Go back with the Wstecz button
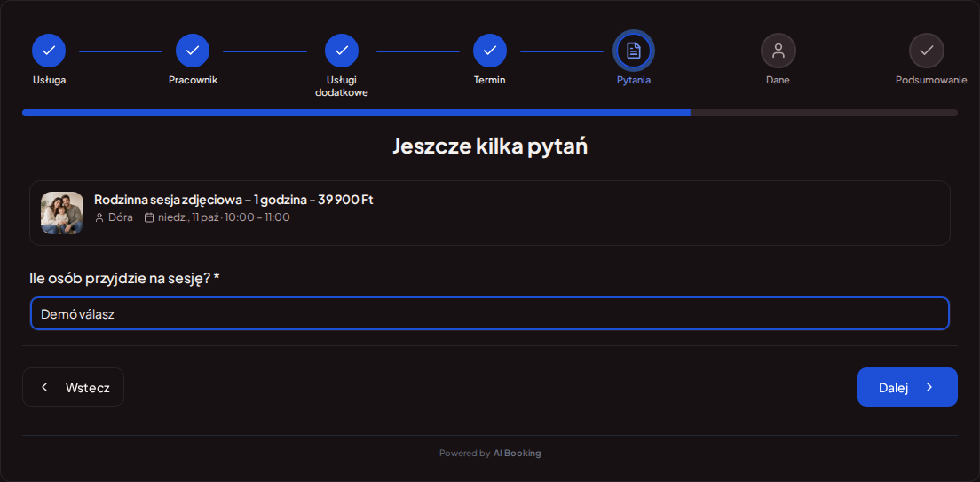 [x=73, y=387]
